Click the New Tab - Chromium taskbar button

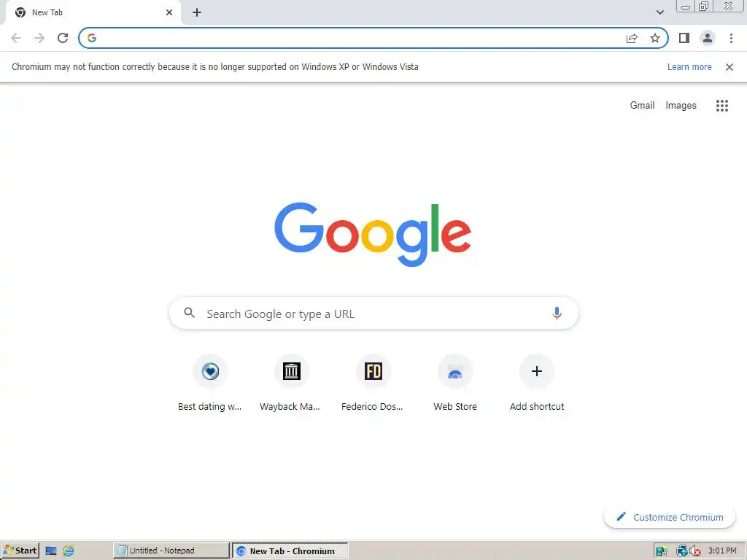tap(290, 551)
